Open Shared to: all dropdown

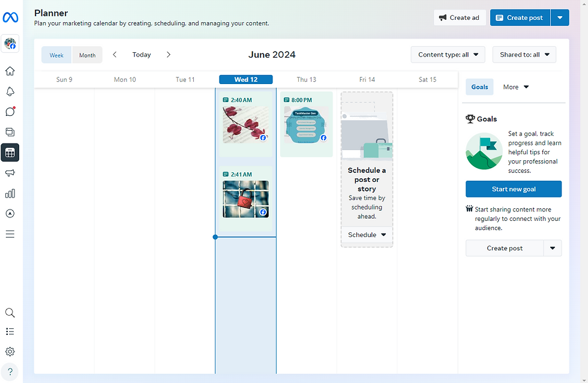coord(524,55)
